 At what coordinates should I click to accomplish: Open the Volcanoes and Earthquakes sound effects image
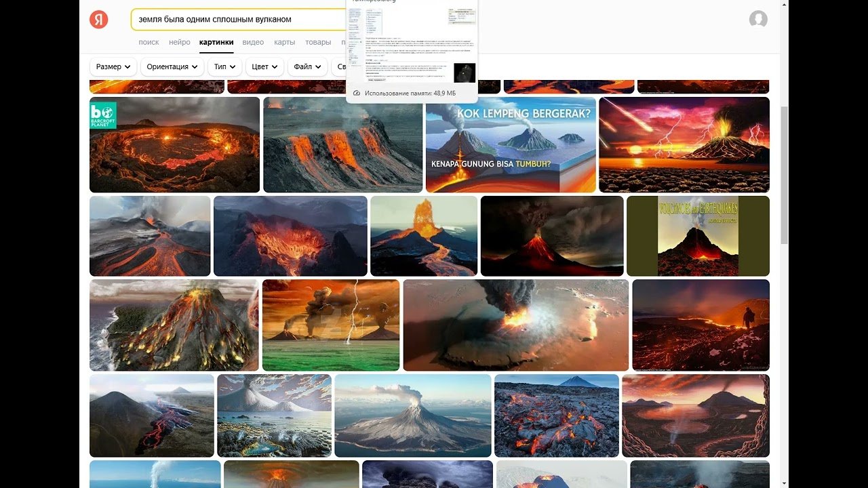tap(698, 236)
